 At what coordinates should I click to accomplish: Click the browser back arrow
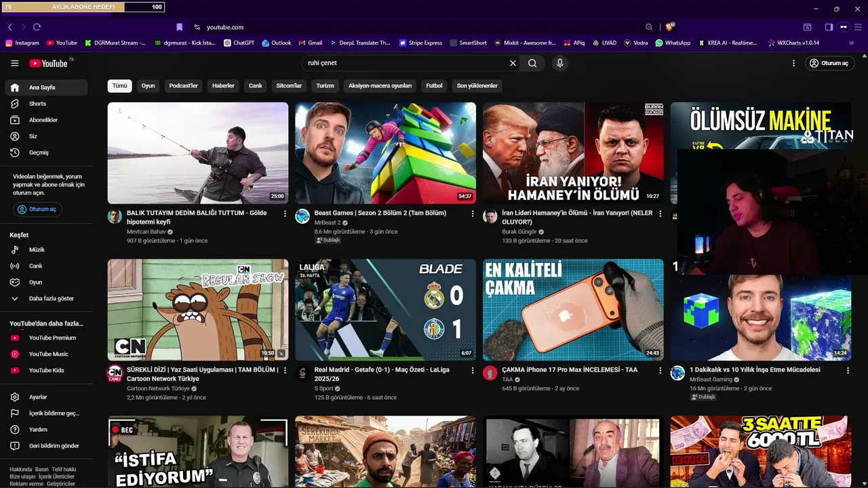pos(9,27)
